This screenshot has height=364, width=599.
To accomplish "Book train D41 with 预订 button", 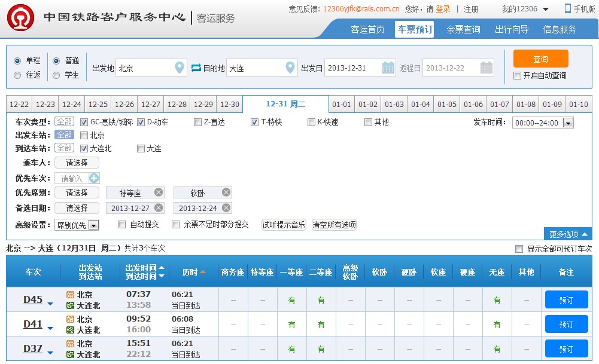I will coord(565,325).
